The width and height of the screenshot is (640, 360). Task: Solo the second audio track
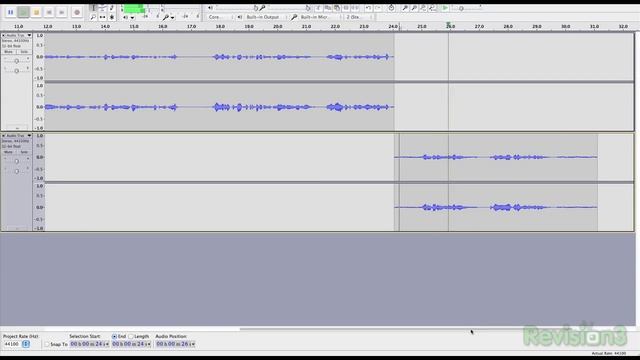pyautogui.click(x=24, y=152)
